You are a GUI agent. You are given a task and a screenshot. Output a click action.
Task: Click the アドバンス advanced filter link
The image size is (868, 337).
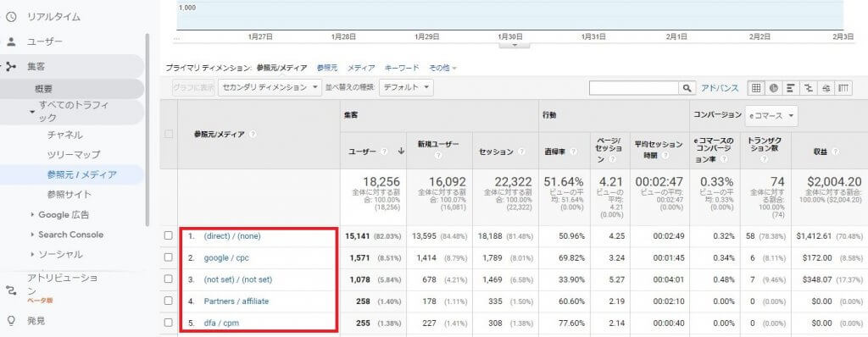point(720,88)
